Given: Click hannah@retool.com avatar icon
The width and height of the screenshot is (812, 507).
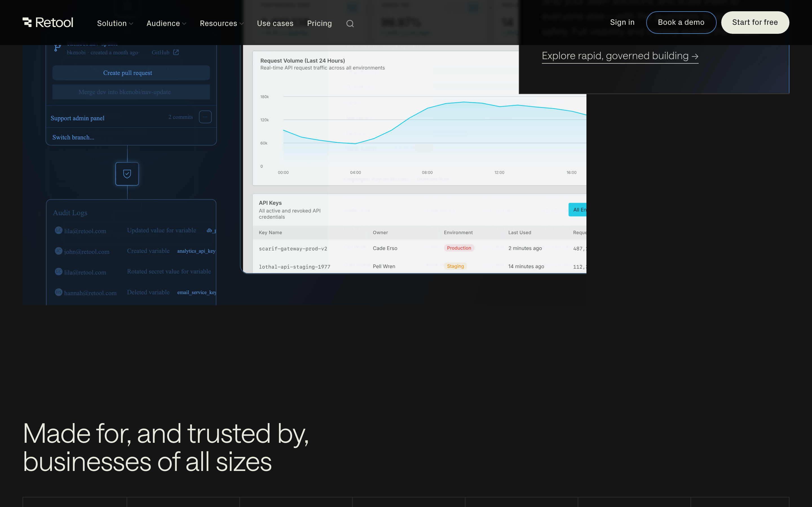Looking at the screenshot, I should coord(58,292).
